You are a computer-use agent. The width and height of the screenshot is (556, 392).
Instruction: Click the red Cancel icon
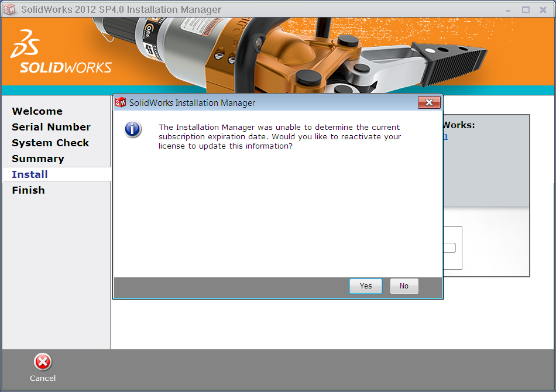click(43, 362)
